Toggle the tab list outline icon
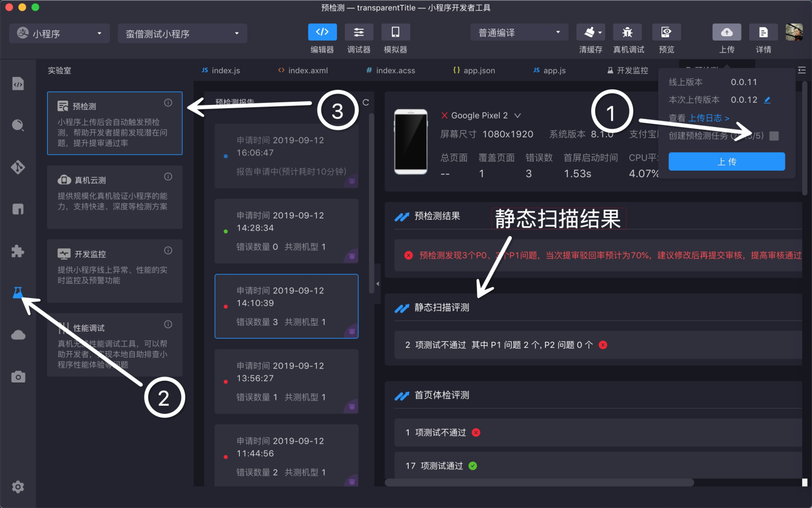This screenshot has width=812, height=508. pyautogui.click(x=802, y=70)
